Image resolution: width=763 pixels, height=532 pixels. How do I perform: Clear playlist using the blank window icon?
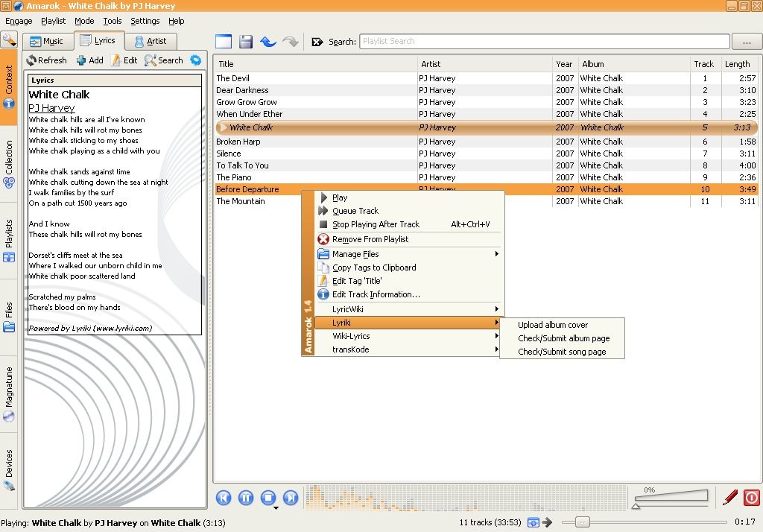coord(224,42)
